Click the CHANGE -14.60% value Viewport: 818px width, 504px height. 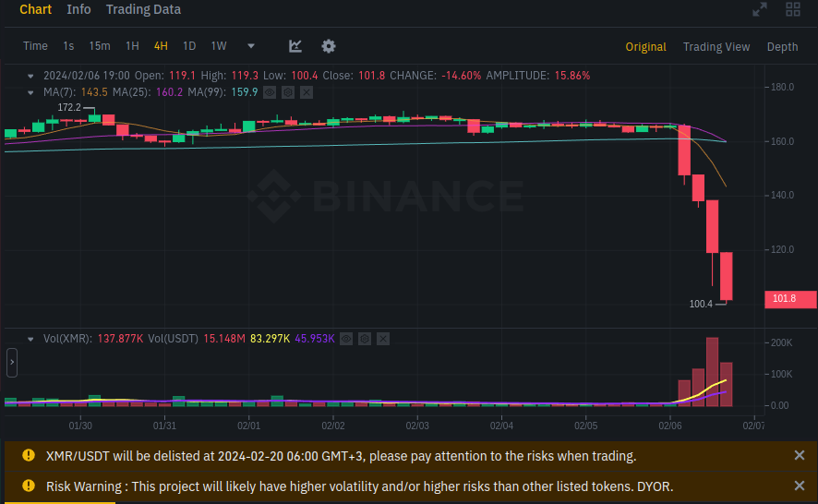(x=462, y=76)
